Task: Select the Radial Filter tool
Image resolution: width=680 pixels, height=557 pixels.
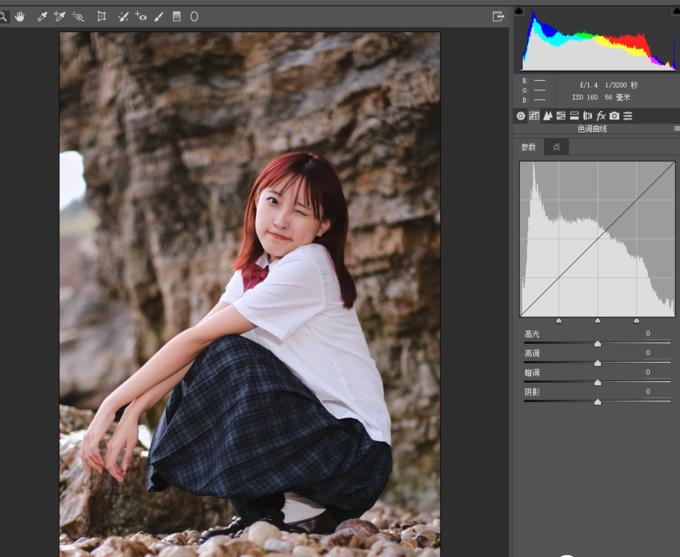Action: click(x=194, y=16)
